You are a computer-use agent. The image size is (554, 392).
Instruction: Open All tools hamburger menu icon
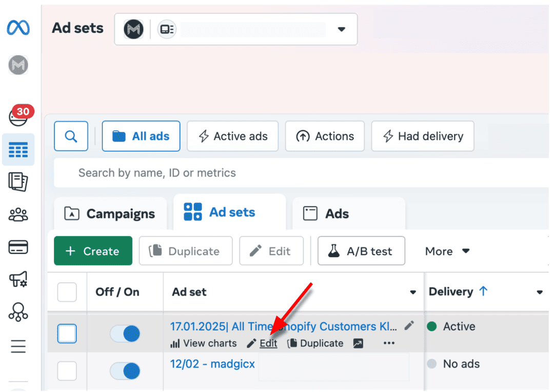[x=18, y=346]
